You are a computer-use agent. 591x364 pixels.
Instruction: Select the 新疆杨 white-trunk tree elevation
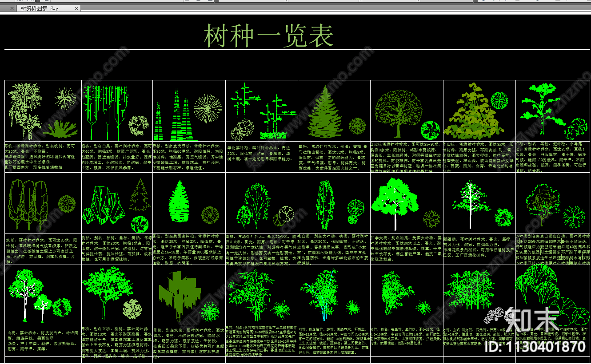tap(471, 203)
